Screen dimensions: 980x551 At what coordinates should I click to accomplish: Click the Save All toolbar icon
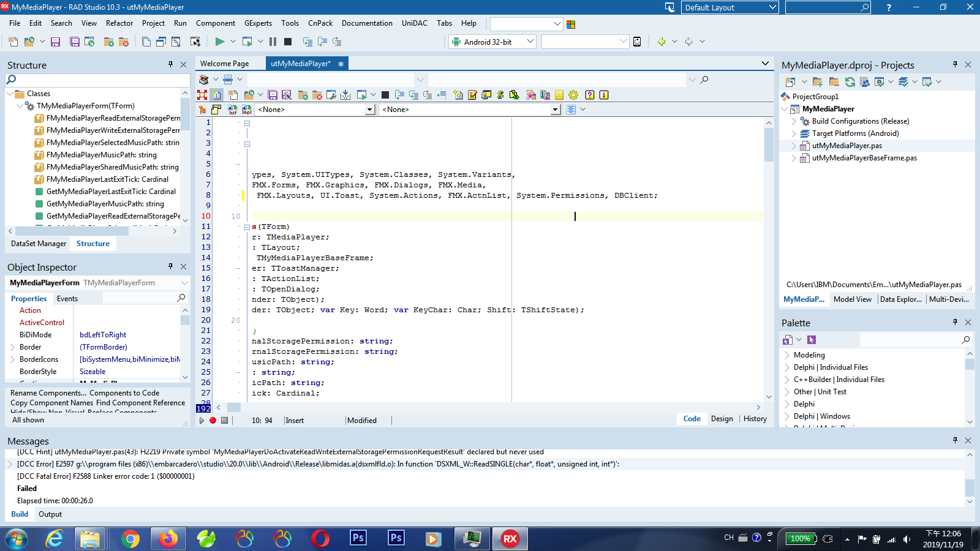[75, 42]
